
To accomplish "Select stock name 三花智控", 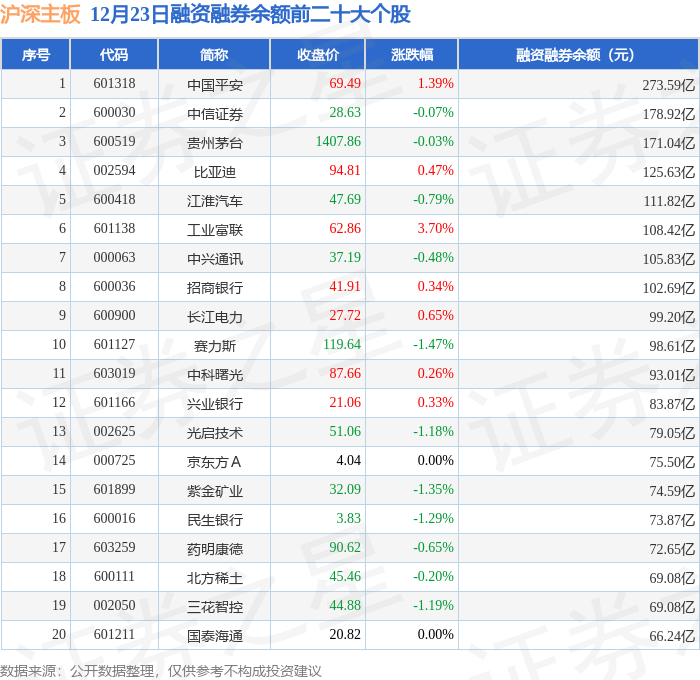I will (x=215, y=607).
